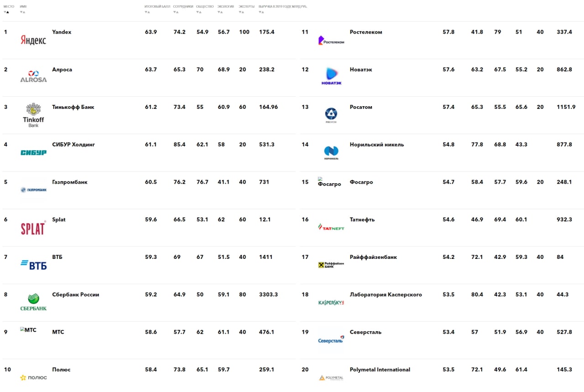Click the ВТБ company name text
This screenshot has height=392, width=584.
(x=57, y=257)
